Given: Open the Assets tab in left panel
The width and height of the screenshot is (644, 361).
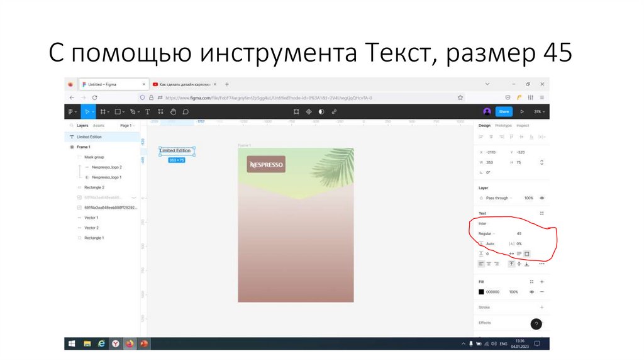Looking at the screenshot, I should 99,125.
